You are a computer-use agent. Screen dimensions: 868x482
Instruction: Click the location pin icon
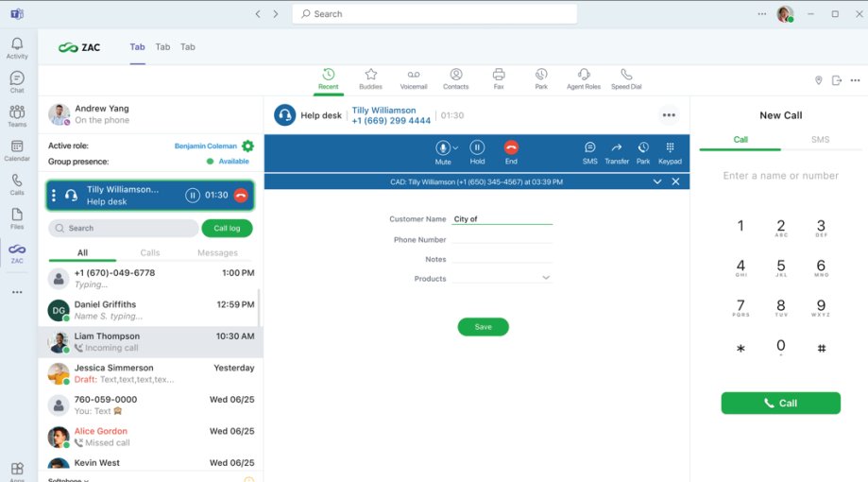[x=819, y=80]
